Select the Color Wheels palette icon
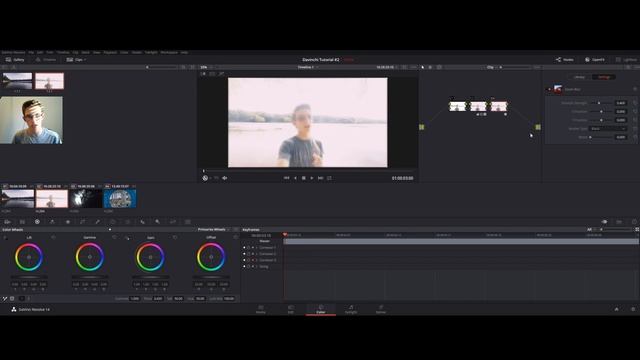The image size is (640, 360). 37,222
